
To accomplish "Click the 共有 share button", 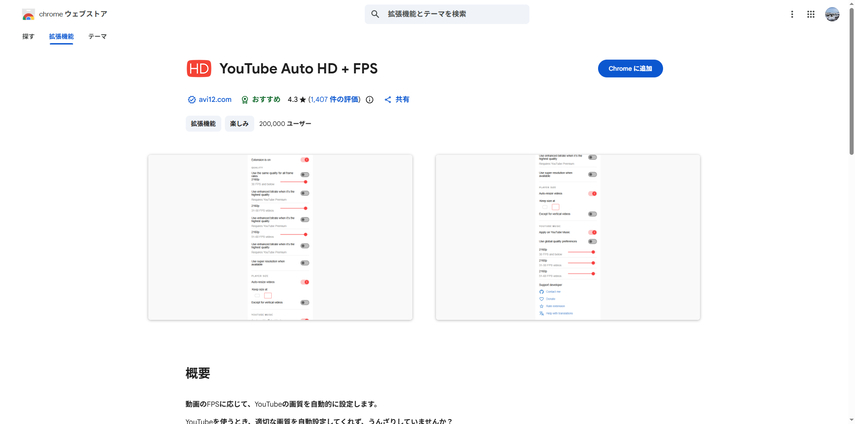I will click(x=397, y=100).
